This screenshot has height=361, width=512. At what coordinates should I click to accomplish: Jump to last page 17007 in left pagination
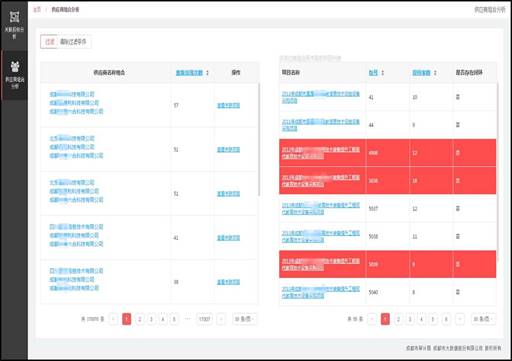(204, 319)
